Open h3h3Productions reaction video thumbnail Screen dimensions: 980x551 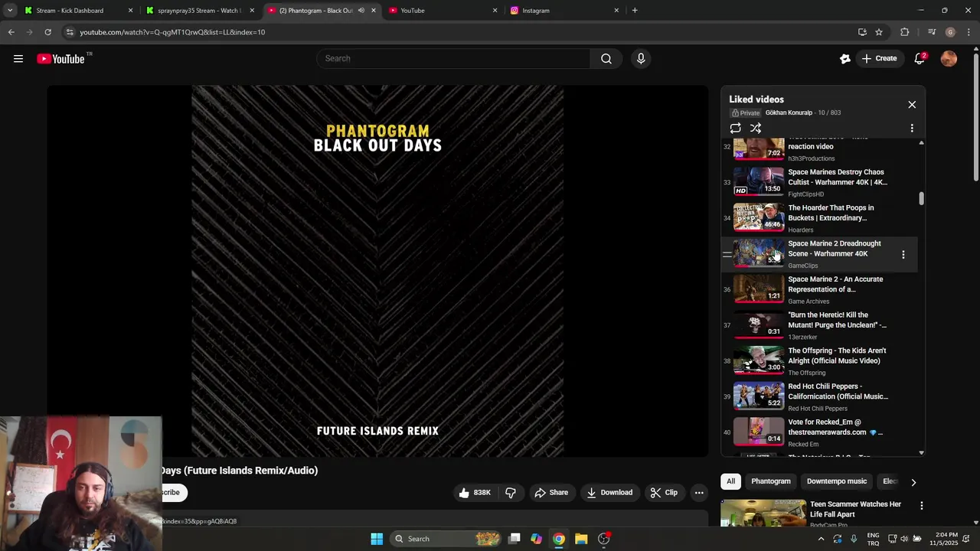click(x=759, y=148)
